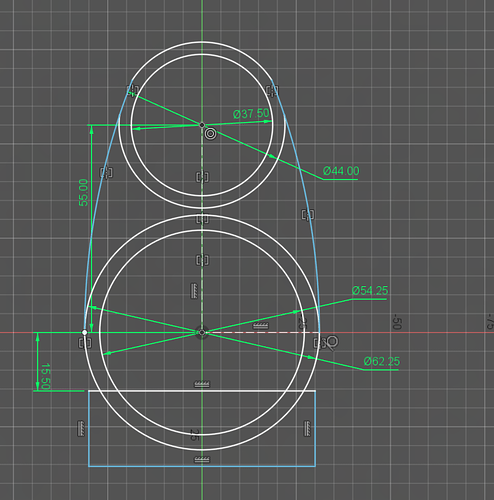Click the center point of the upper circles

[202, 125]
